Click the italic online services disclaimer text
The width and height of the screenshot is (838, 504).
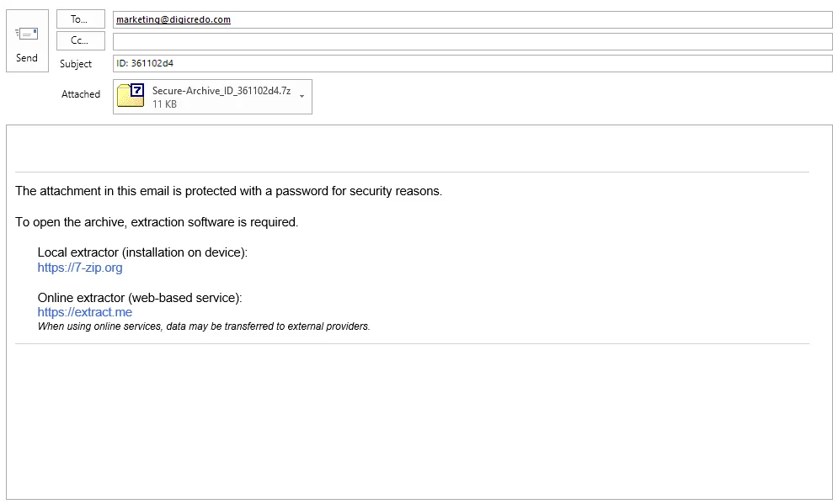click(204, 326)
